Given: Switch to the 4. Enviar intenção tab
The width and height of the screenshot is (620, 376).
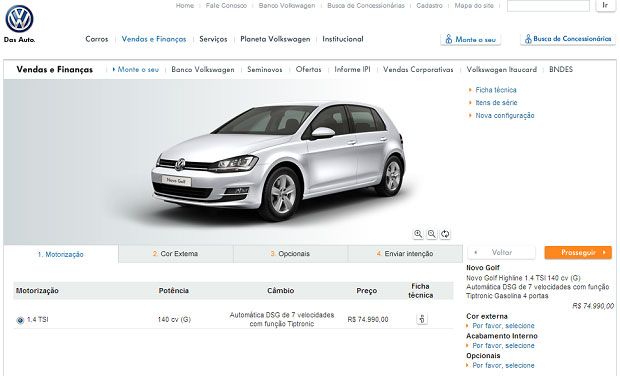Looking at the screenshot, I should (x=405, y=254).
